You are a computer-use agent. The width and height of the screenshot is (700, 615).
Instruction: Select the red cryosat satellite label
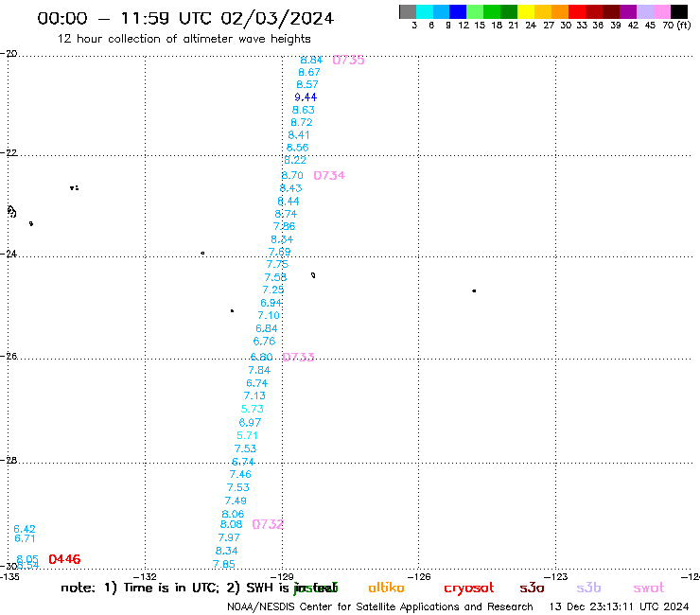click(469, 589)
